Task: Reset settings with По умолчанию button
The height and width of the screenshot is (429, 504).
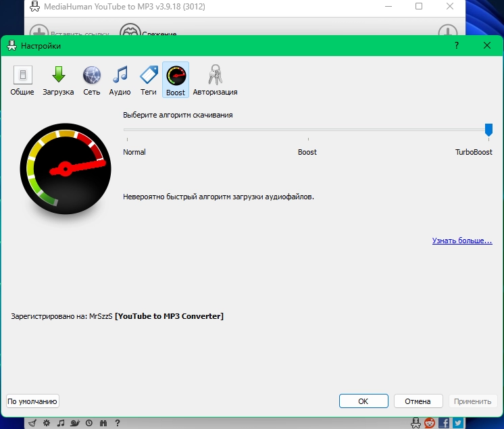Action: (x=33, y=401)
